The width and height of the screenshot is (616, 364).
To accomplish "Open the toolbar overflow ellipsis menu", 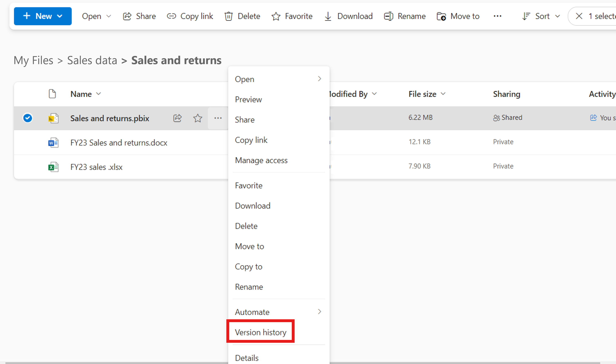I will [x=497, y=16].
